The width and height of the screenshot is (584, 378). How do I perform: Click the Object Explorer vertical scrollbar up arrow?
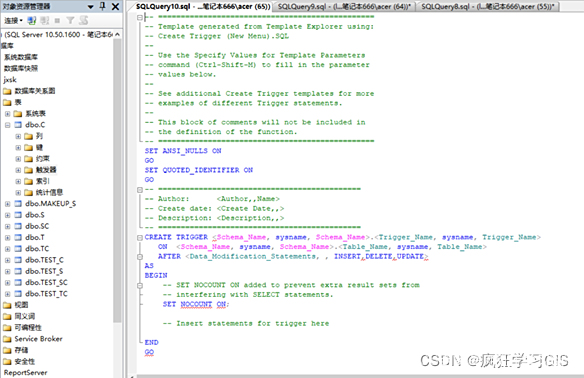click(118, 34)
